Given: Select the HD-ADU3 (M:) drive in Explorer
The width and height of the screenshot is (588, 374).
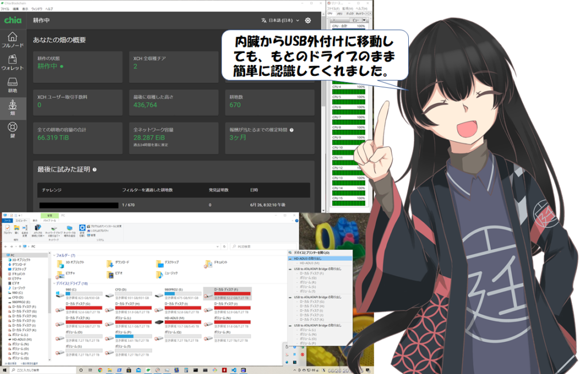Looking at the screenshot, I should (x=177, y=322).
